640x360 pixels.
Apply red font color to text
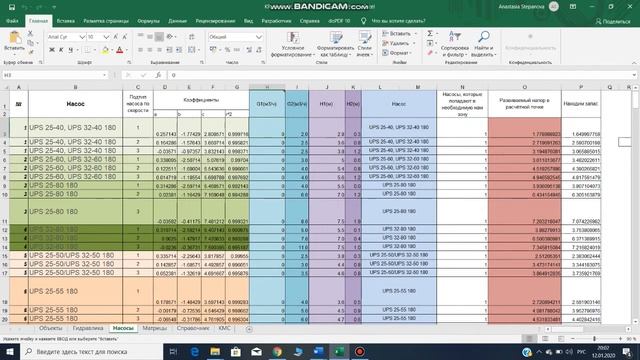[120, 50]
